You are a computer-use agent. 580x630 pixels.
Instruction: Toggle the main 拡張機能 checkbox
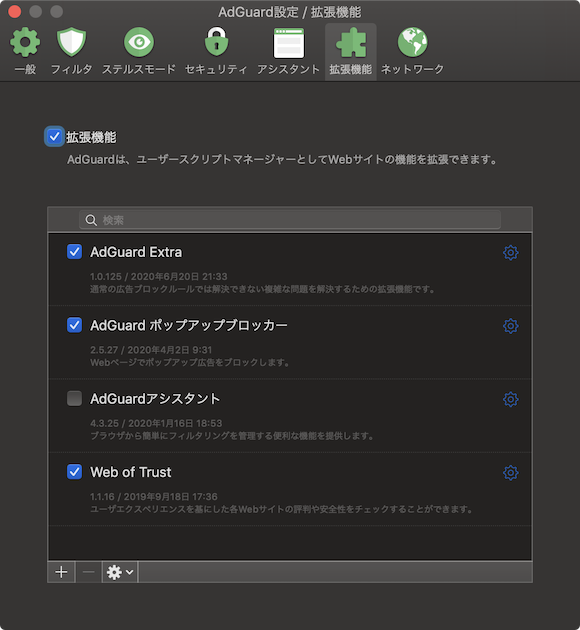[54, 137]
